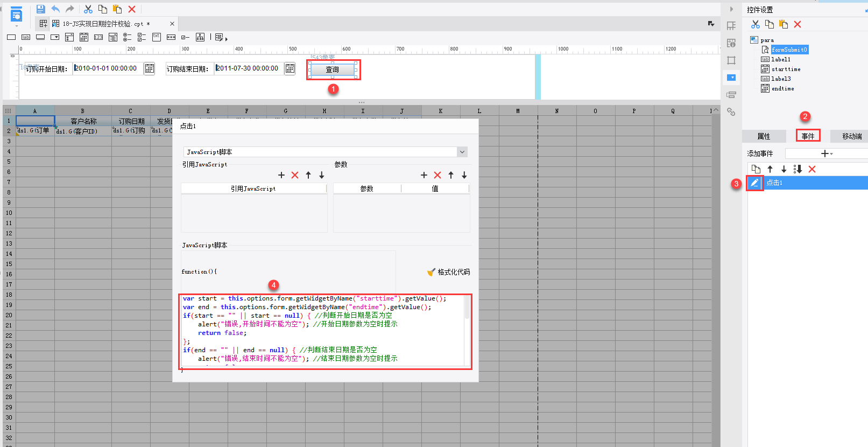Add a single checkbox widget from the toolbar
This screenshot has width=868, height=447.
186,37
